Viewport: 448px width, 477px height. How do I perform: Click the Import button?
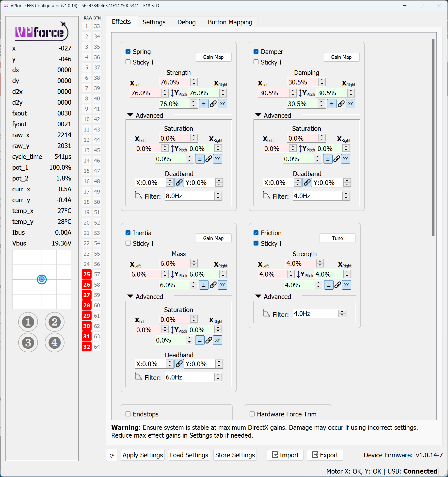point(285,455)
